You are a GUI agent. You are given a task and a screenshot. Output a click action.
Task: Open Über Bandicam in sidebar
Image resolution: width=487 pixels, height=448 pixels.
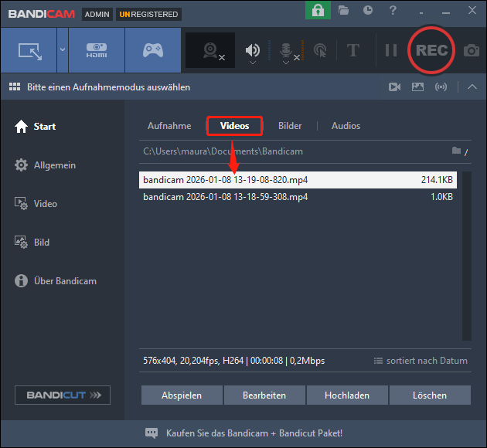56,281
